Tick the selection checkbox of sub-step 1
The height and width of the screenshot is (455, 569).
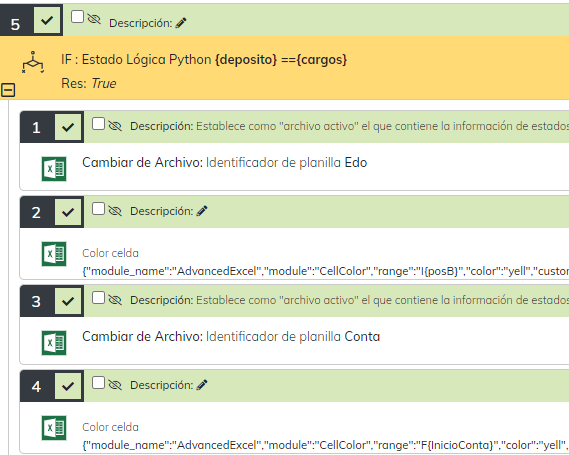click(x=98, y=124)
